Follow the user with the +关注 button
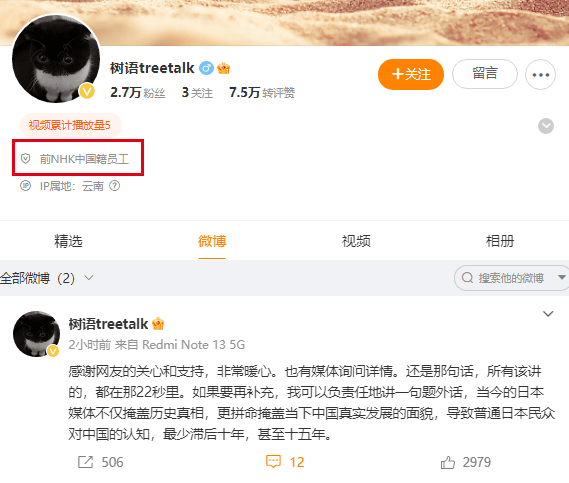The image size is (569, 483). [x=411, y=74]
